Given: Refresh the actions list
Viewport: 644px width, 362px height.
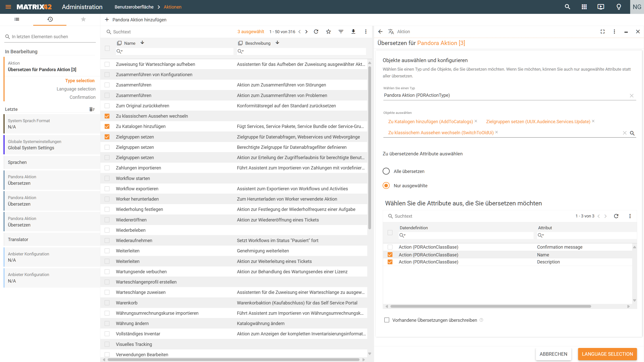Looking at the screenshot, I should [316, 32].
